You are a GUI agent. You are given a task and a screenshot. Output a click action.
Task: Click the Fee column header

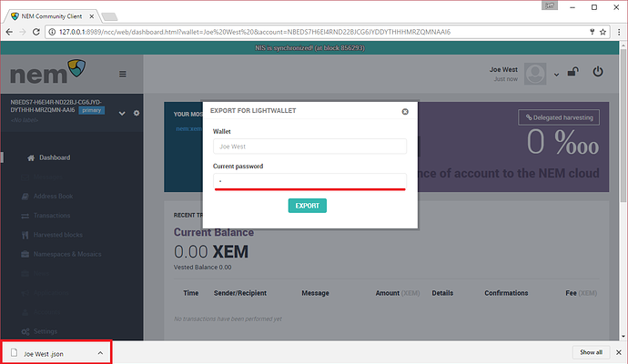coord(582,293)
